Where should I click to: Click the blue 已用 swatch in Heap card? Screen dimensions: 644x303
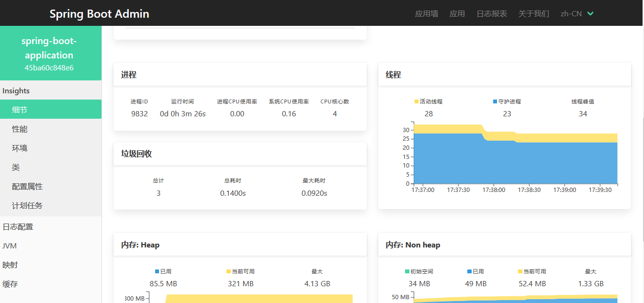157,271
